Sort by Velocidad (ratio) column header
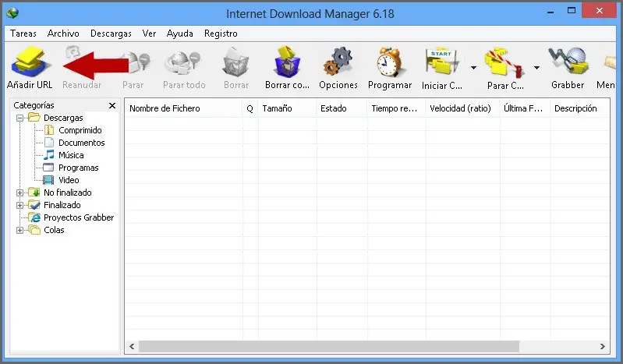The height and width of the screenshot is (364, 623). (462, 108)
